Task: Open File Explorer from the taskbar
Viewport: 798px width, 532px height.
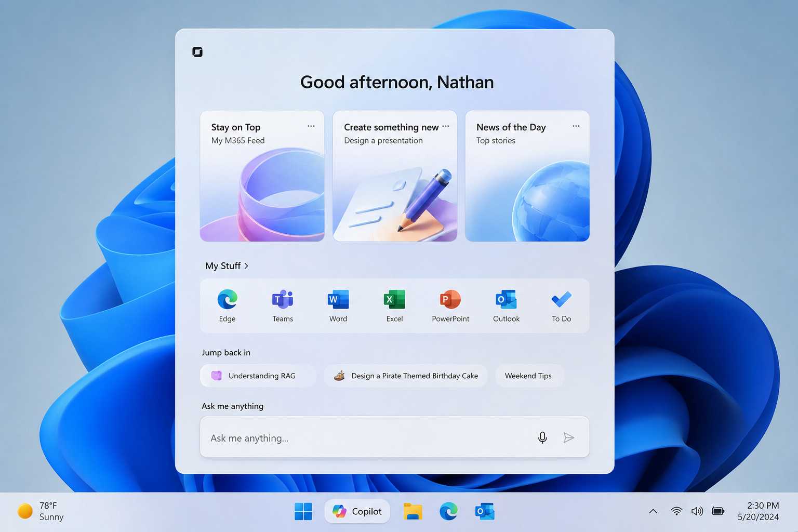Action: pos(413,511)
